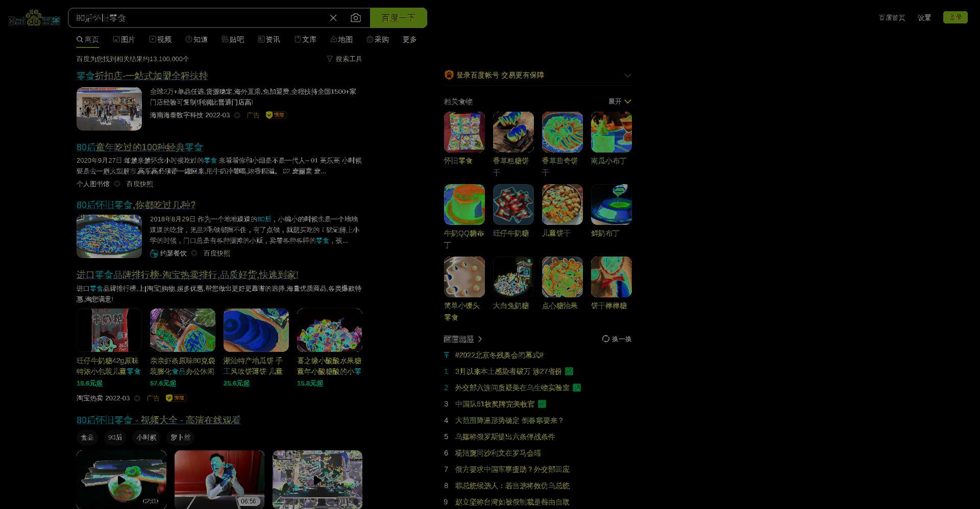Open the 贴吧 tab
This screenshot has width=980, height=509.
(x=233, y=39)
